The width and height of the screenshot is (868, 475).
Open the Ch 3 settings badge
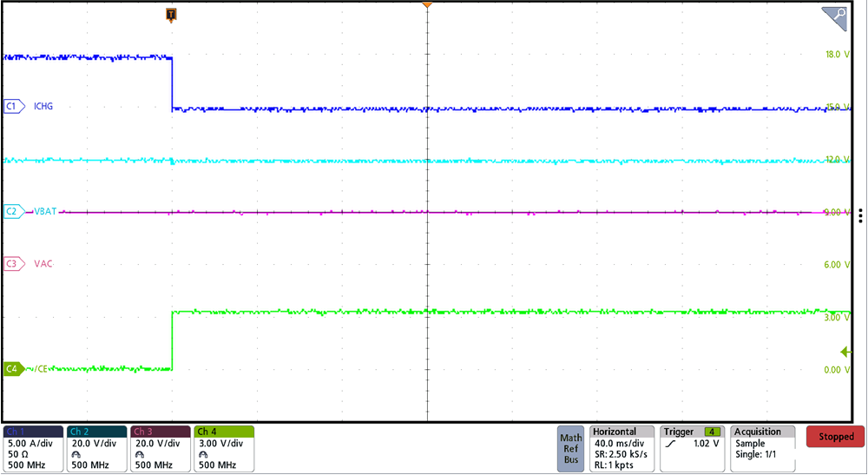point(161,448)
